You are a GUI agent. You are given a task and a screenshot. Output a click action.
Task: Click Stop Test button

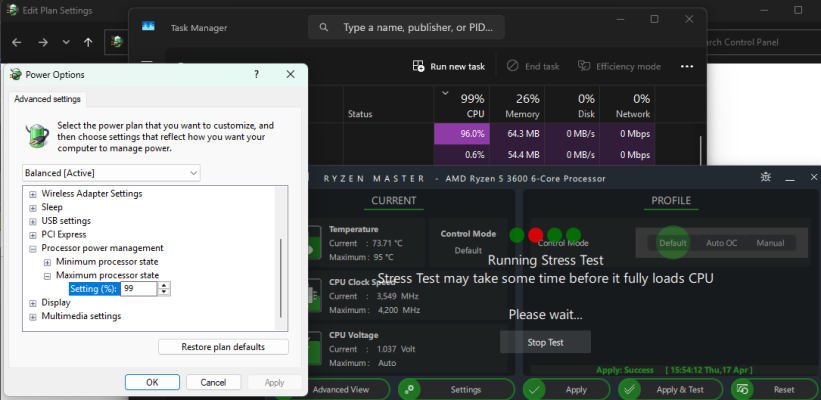click(x=545, y=342)
